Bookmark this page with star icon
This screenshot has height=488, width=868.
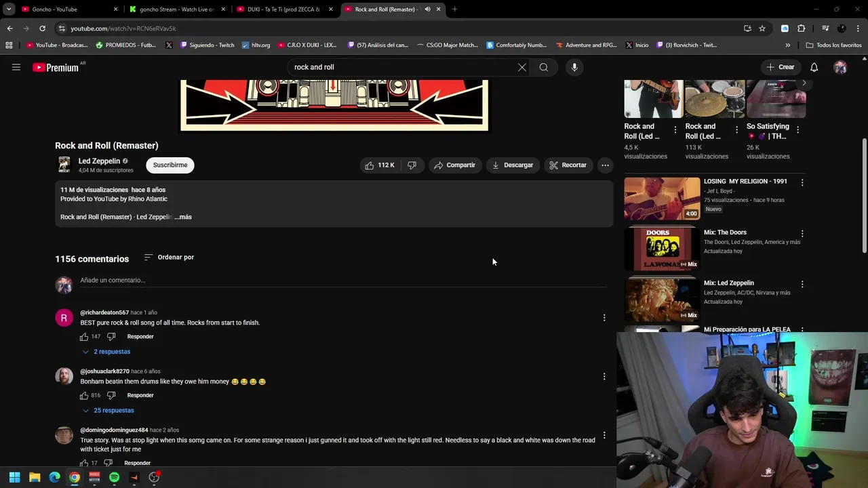762,28
